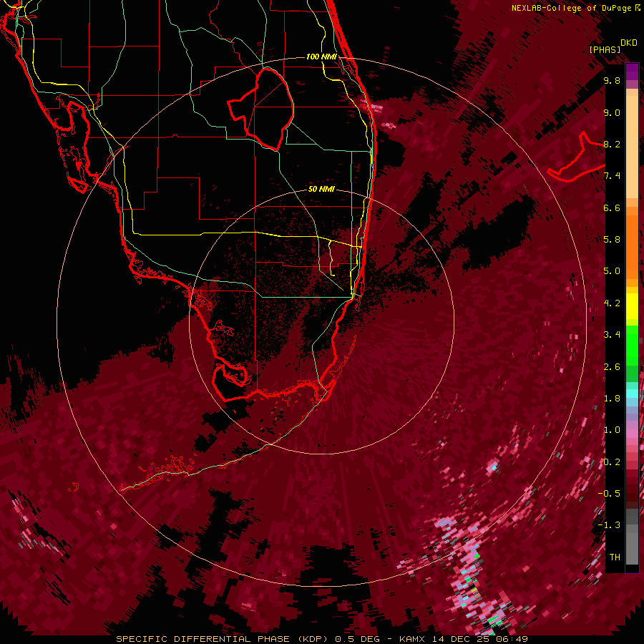Click the TH threshold legend label

(x=615, y=557)
